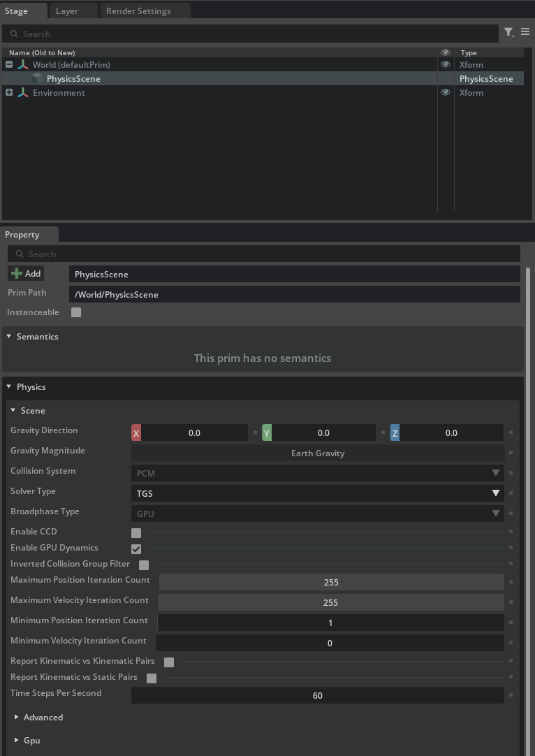535x756 pixels.
Task: Open the Stage panel hamburger menu
Action: 525,32
